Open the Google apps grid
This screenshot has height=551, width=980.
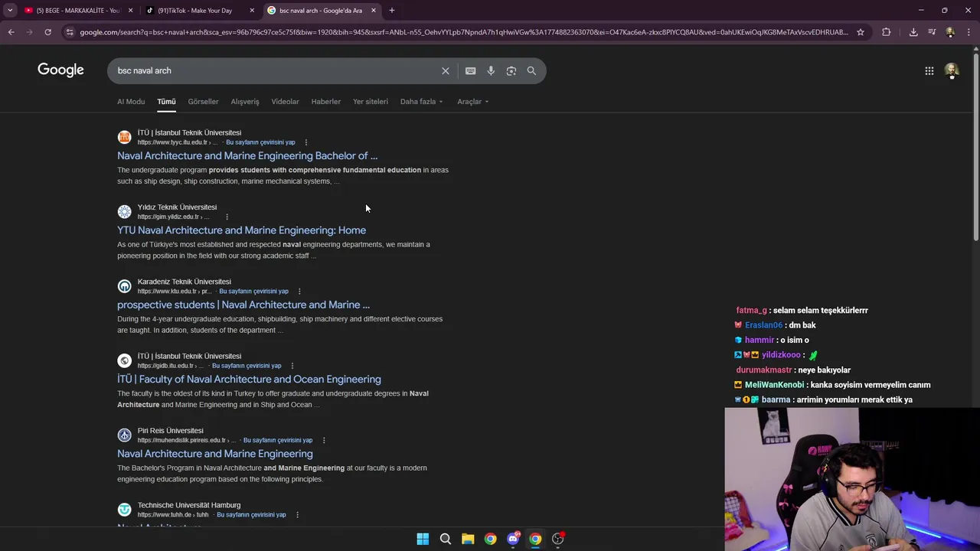point(929,70)
